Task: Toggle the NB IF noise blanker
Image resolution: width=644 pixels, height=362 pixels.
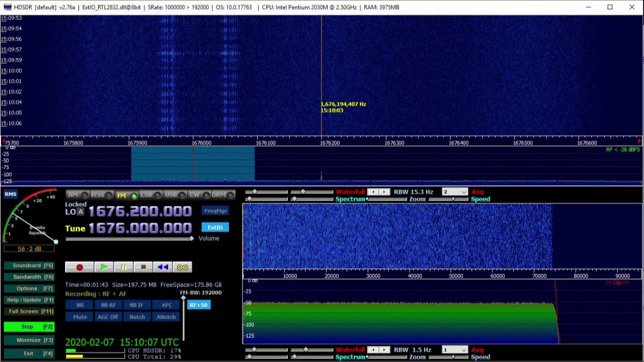Action: [136, 305]
